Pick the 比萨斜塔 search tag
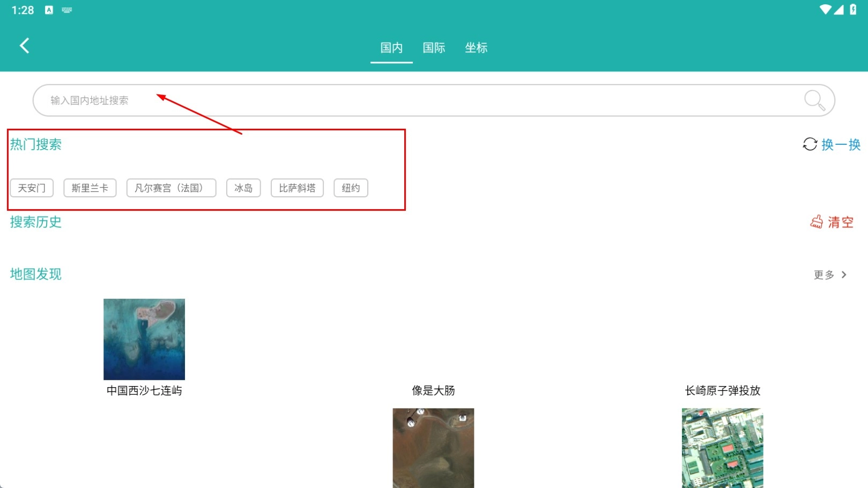The width and height of the screenshot is (868, 488). [x=297, y=188]
